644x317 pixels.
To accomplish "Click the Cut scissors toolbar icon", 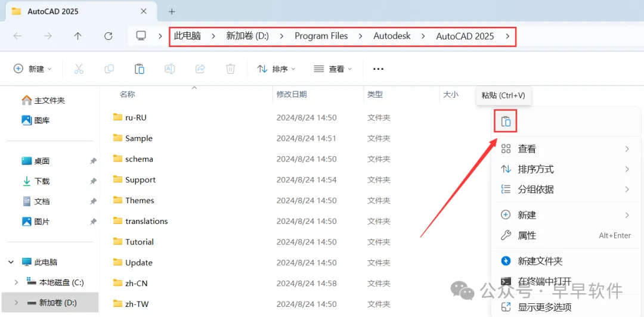I will [x=79, y=69].
